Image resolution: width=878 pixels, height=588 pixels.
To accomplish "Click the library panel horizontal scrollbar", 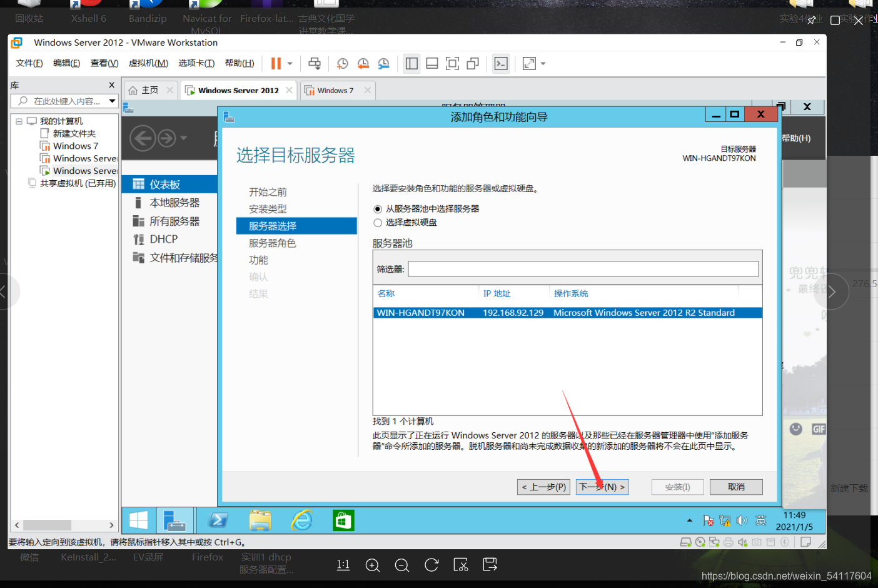I will (64, 525).
